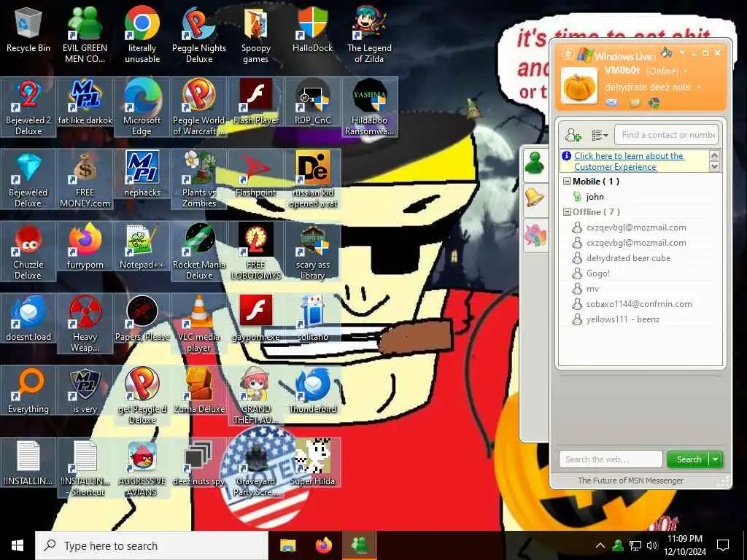Collapse the Mobile ( 1 ) group

(567, 182)
